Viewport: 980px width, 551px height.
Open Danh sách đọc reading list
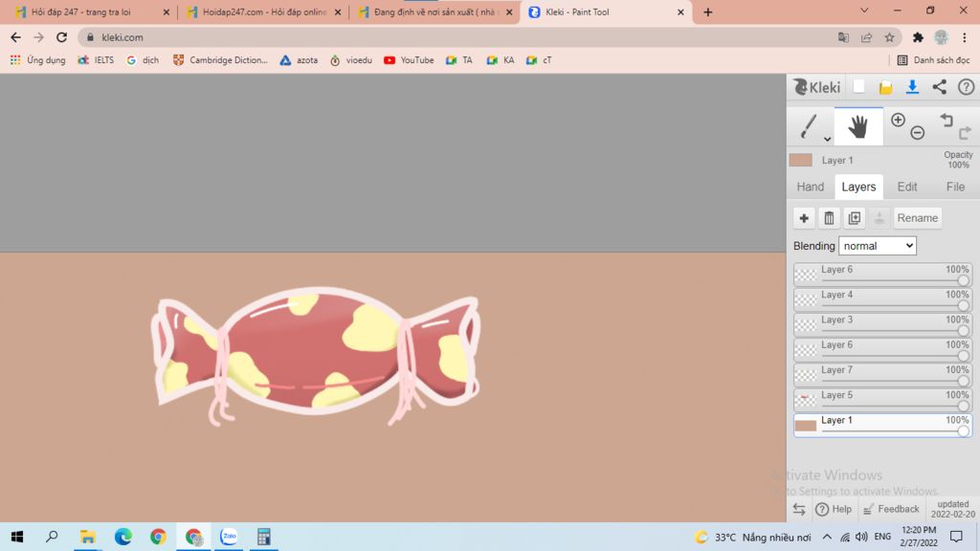933,60
